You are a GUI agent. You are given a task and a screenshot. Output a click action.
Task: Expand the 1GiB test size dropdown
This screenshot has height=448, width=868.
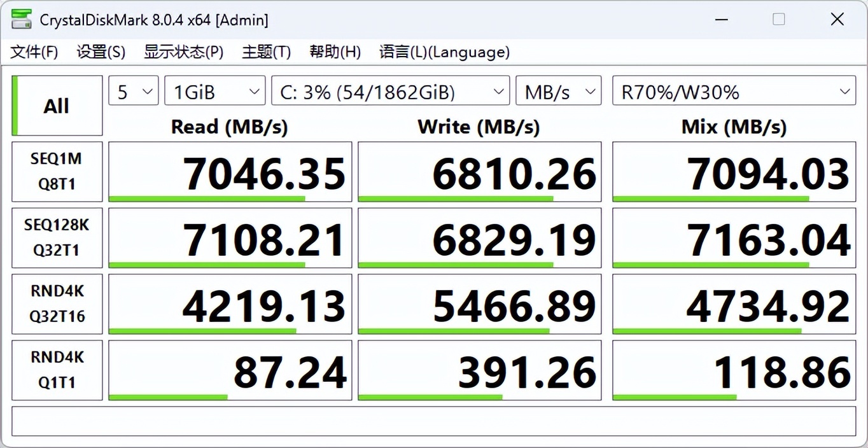(x=215, y=92)
